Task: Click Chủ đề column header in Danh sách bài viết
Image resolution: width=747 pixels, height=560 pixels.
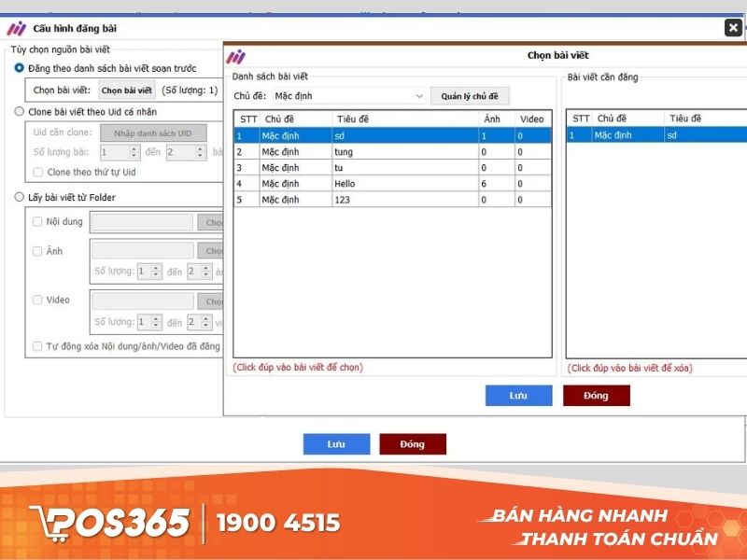Action: pos(296,119)
